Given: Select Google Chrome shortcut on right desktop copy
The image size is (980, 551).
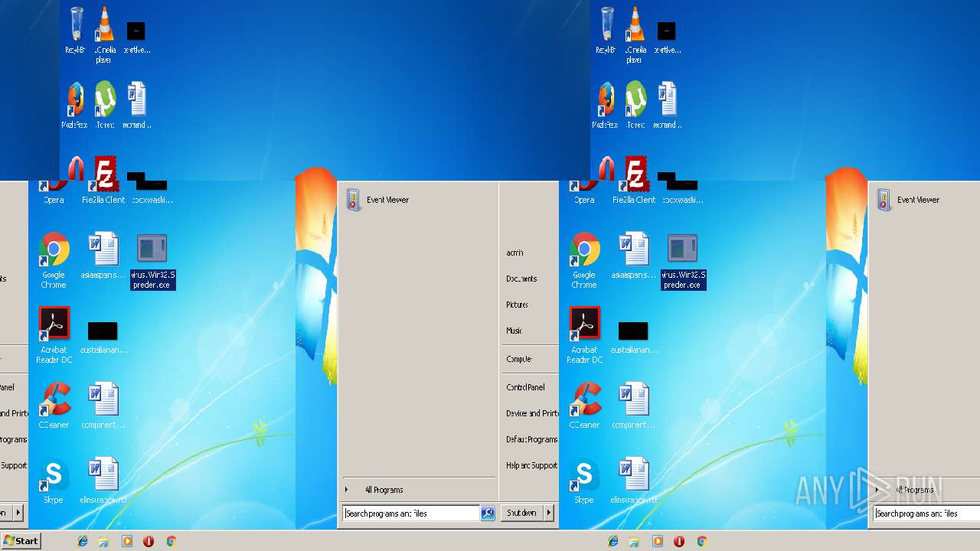Looking at the screenshot, I should (x=584, y=260).
